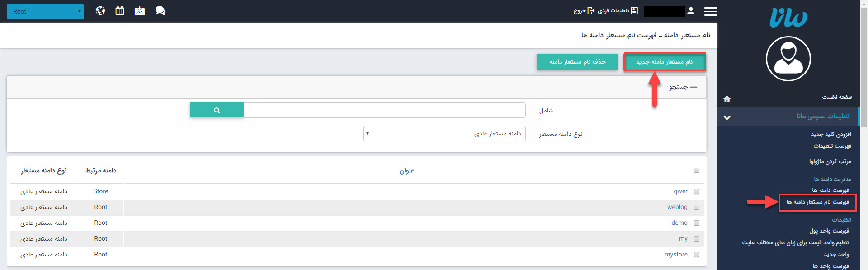Open the chat bubbles icon
This screenshot has width=868, height=270.
[x=160, y=11]
